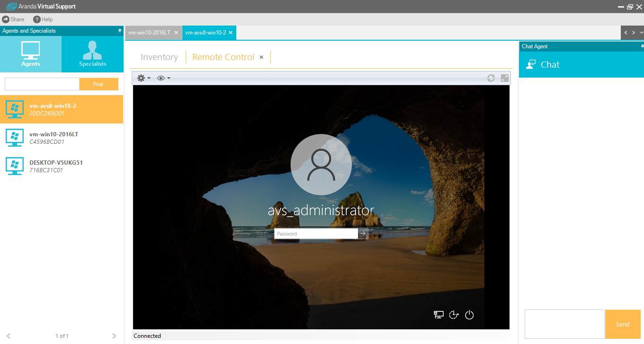Pin the Agents and Specialists panel

120,31
